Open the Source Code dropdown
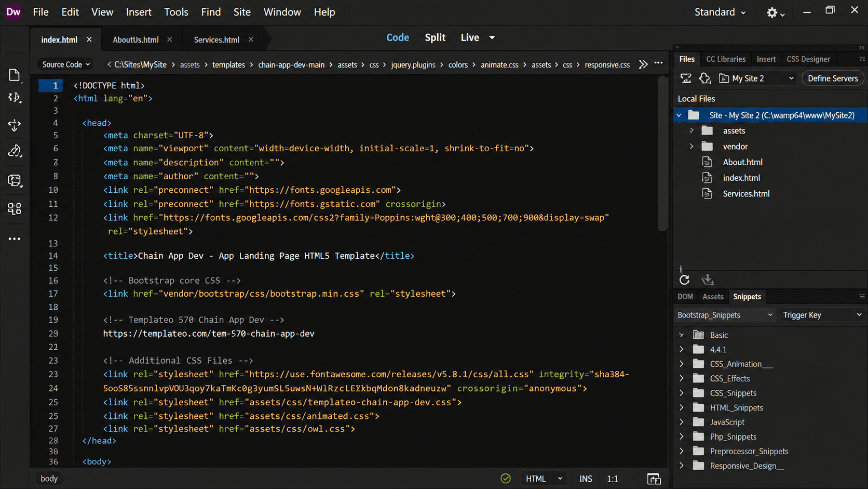 pyautogui.click(x=66, y=64)
